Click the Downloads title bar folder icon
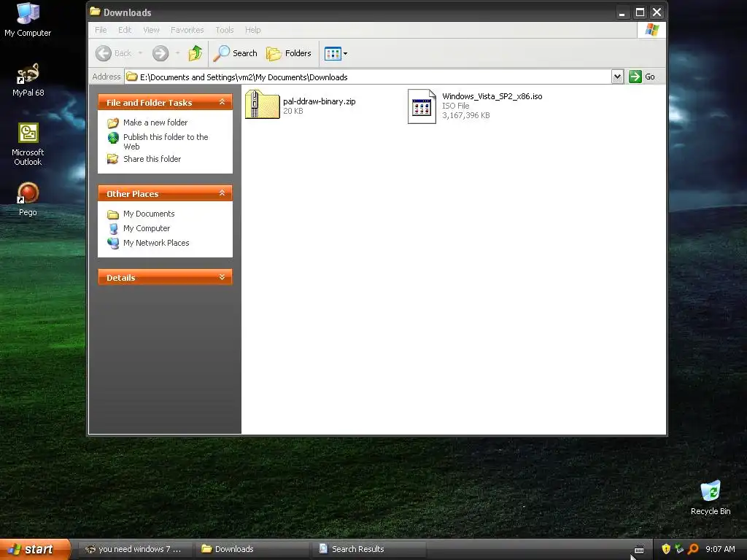This screenshot has height=560, width=747. [96, 12]
